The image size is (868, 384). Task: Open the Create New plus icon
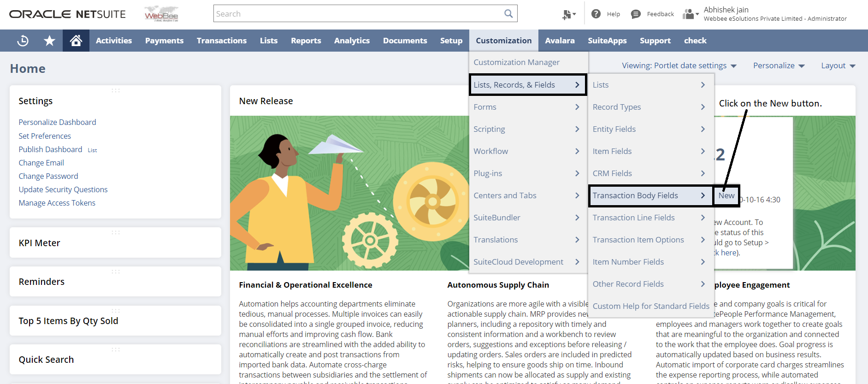point(569,14)
